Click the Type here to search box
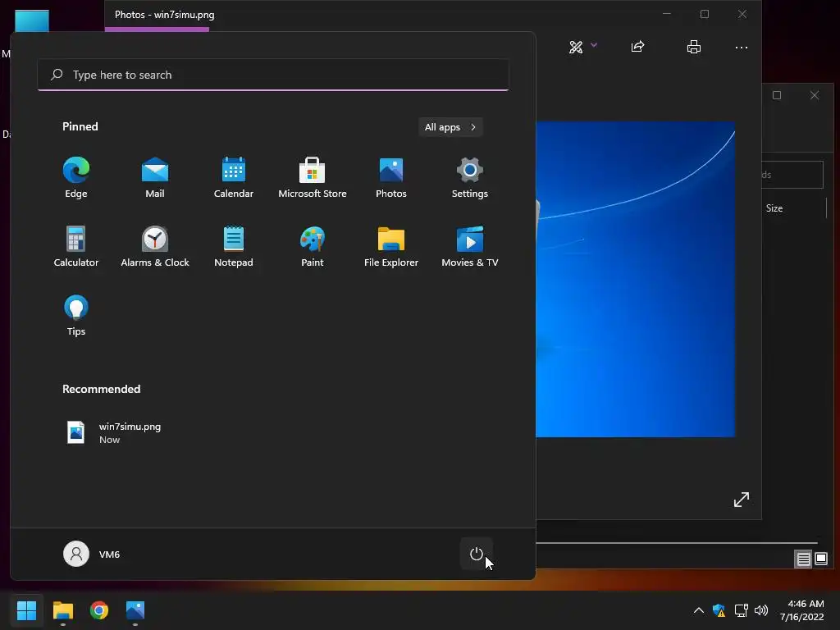The height and width of the screenshot is (630, 840). [273, 75]
